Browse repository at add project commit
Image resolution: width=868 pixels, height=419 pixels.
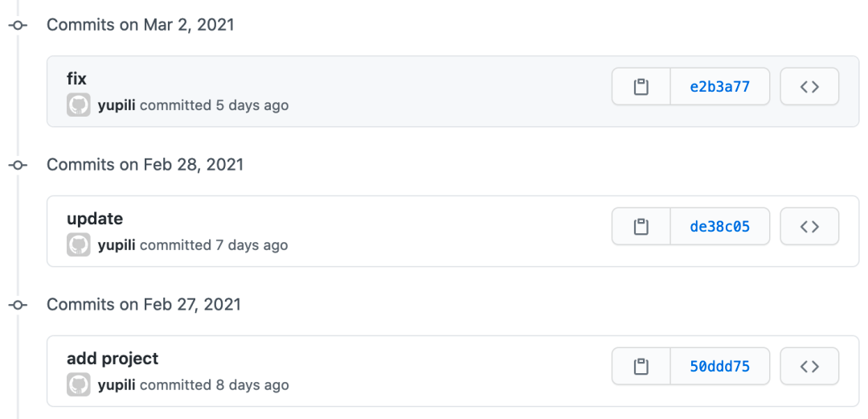809,367
